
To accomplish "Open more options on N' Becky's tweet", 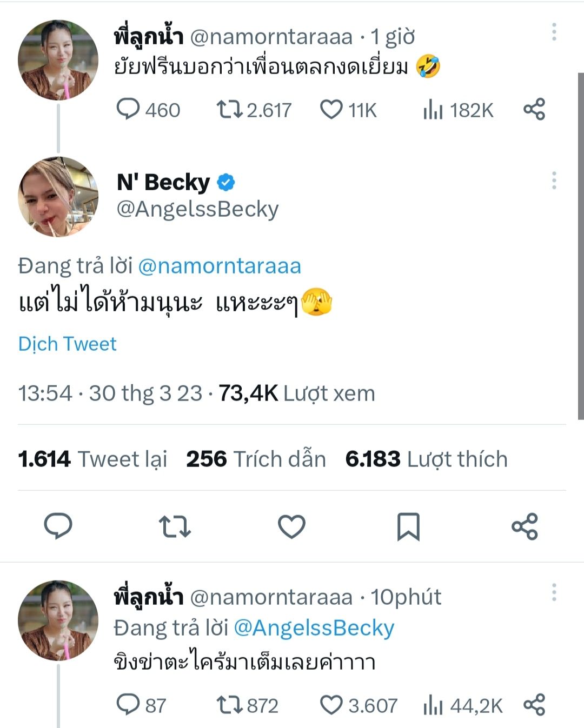I will (554, 181).
